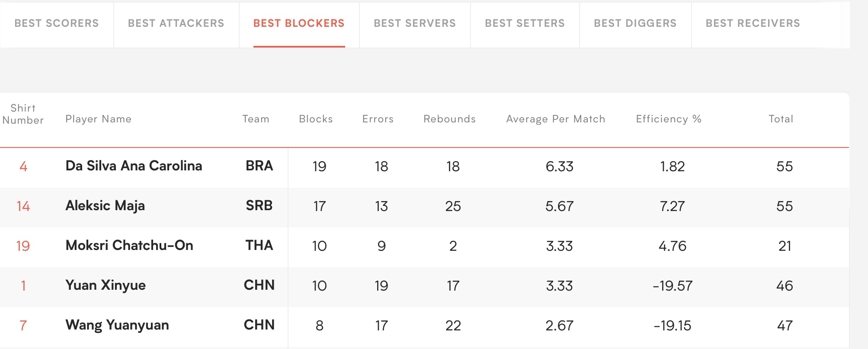Switch to the Best Setters tab
This screenshot has height=349, width=868.
(525, 23)
